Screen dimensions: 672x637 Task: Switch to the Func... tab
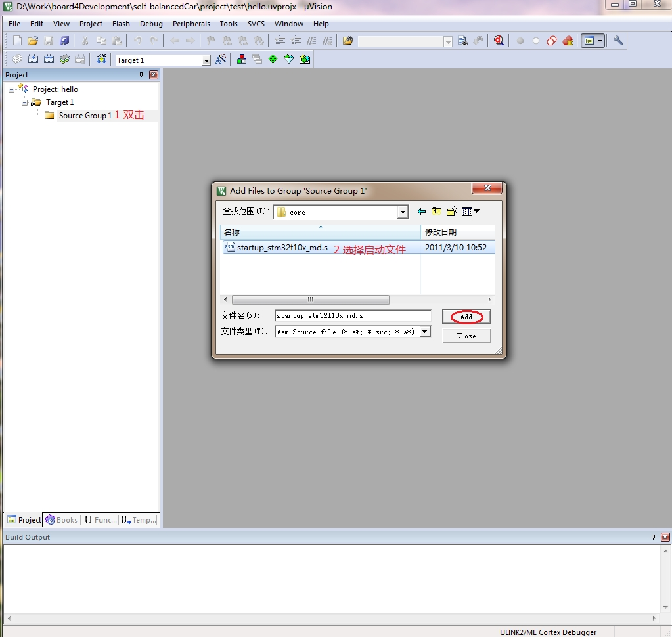tap(101, 520)
